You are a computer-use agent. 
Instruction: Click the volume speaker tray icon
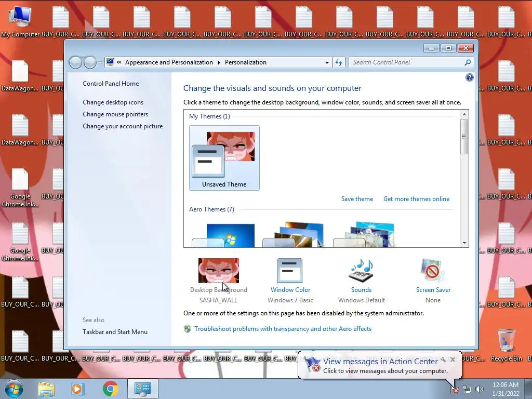480,390
